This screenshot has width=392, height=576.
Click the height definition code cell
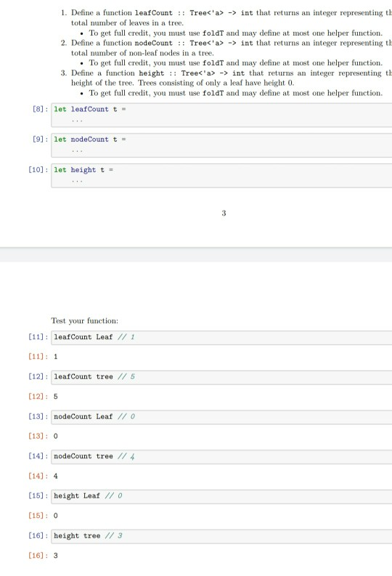pyautogui.click(x=221, y=176)
